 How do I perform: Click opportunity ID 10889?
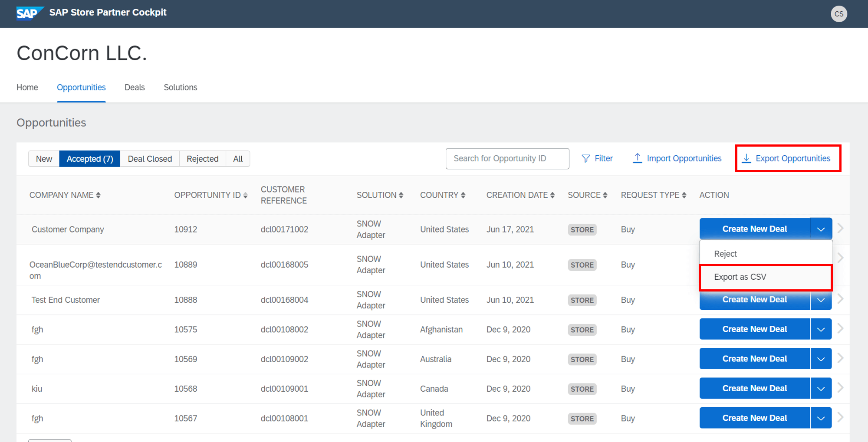pos(186,265)
